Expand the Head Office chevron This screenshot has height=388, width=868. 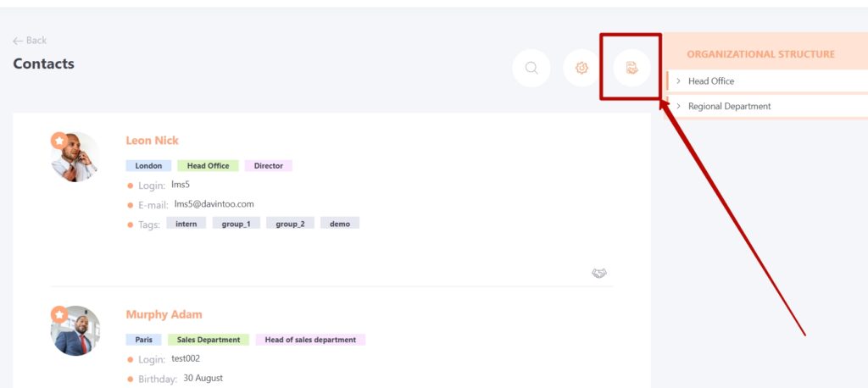pos(678,80)
